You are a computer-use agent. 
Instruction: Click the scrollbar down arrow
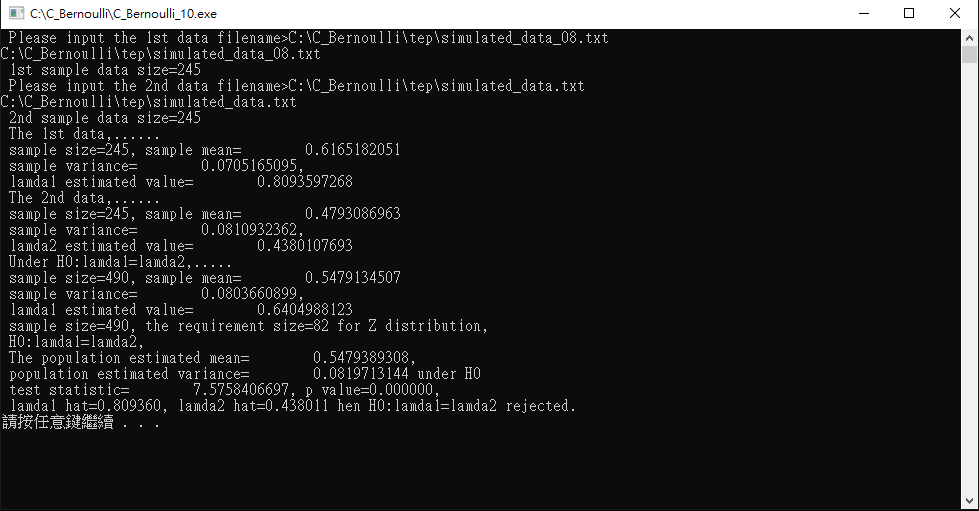coord(969,501)
